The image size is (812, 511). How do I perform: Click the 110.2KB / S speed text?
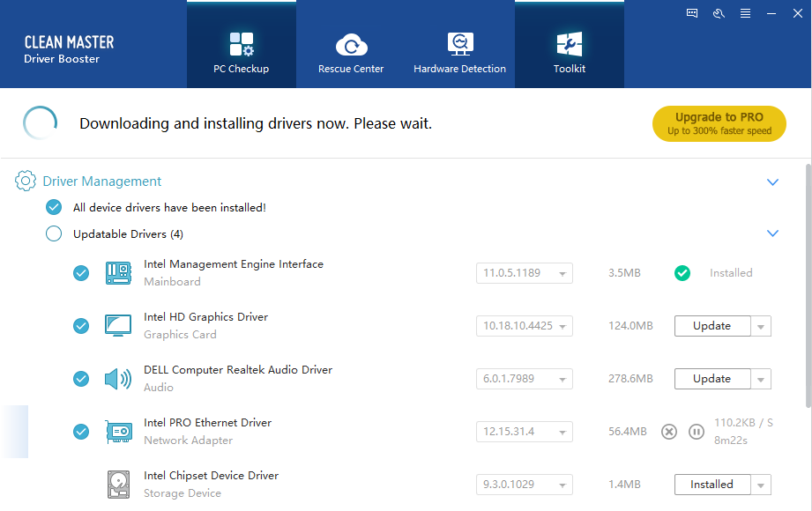pyautogui.click(x=743, y=423)
